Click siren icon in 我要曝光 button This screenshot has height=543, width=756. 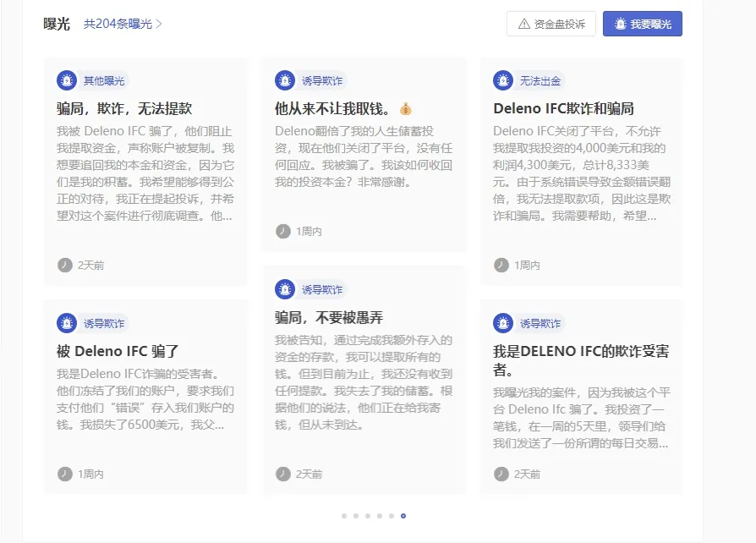click(x=621, y=24)
